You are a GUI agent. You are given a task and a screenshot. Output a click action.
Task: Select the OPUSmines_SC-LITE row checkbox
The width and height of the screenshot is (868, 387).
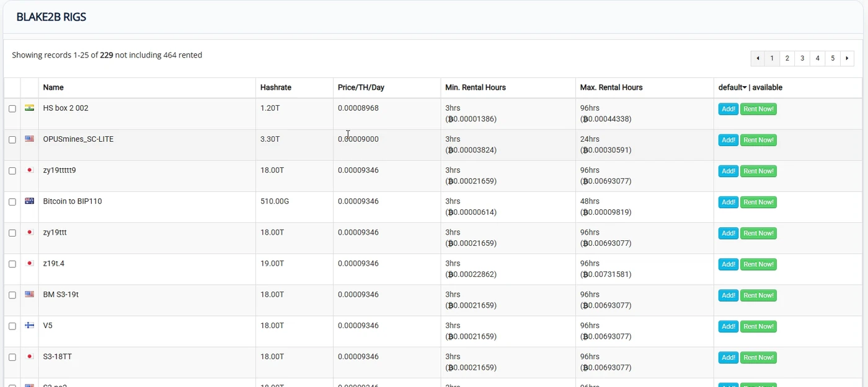(x=12, y=140)
